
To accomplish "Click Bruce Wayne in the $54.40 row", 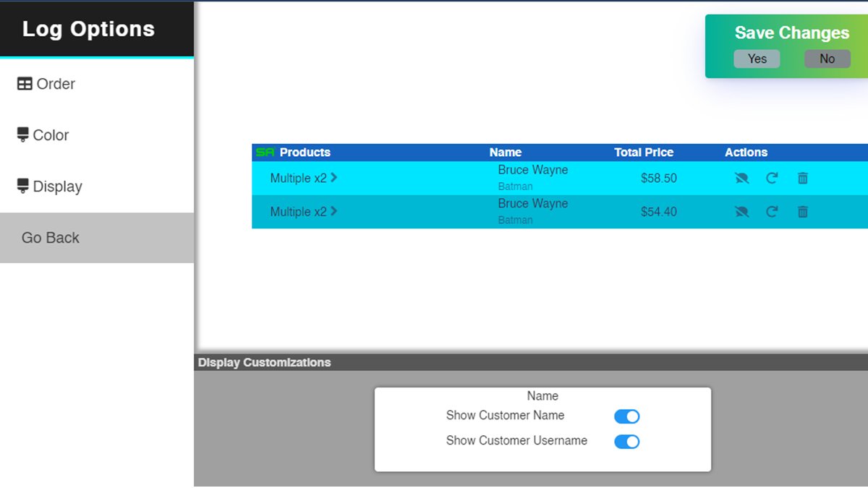I will tap(533, 204).
